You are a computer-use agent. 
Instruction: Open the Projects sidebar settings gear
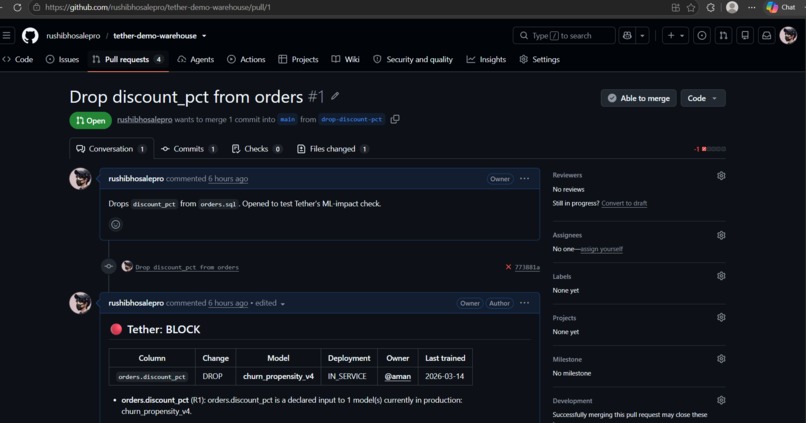point(721,318)
